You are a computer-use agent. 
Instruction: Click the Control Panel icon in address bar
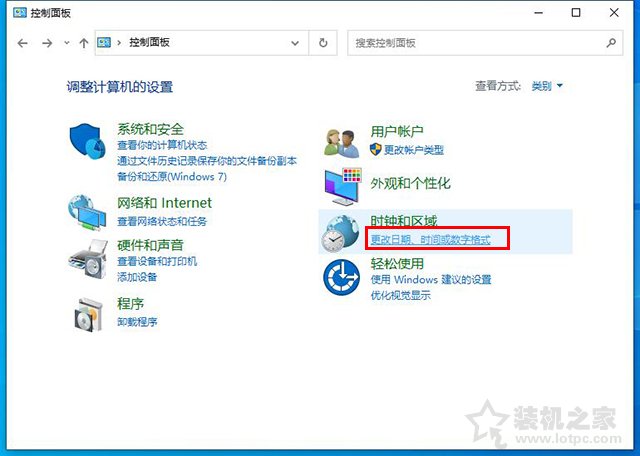coord(104,42)
